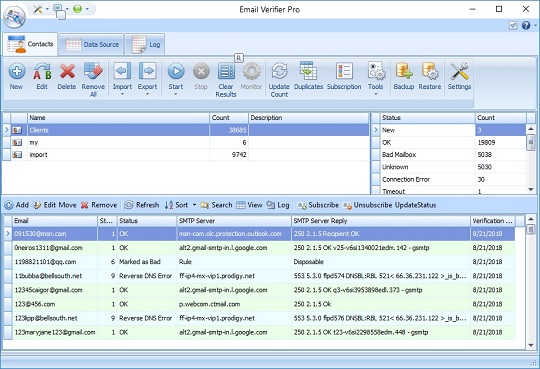Switch to the Contacts tab
540x369 pixels.
[30, 44]
